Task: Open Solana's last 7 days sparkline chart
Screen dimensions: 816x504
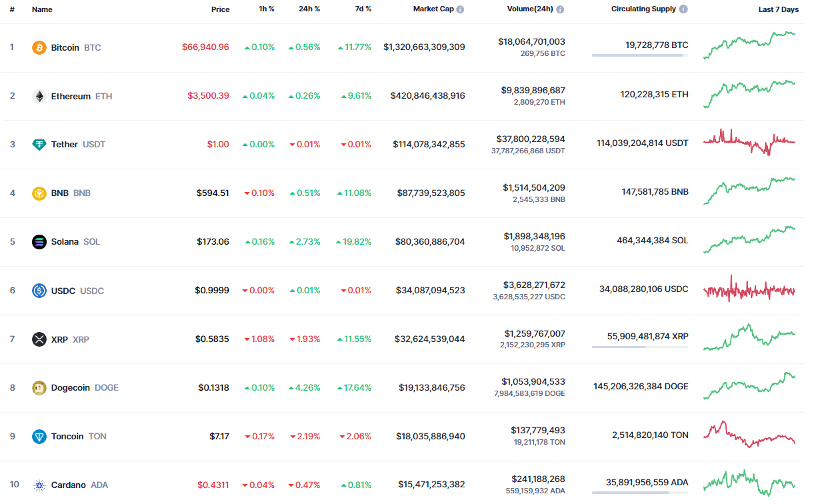Action: coord(749,240)
